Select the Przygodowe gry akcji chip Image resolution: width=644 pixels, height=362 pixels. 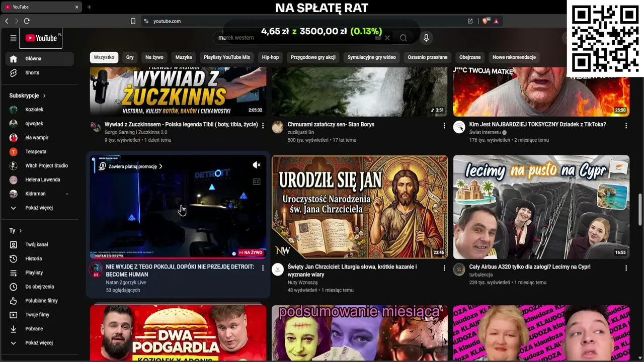313,57
